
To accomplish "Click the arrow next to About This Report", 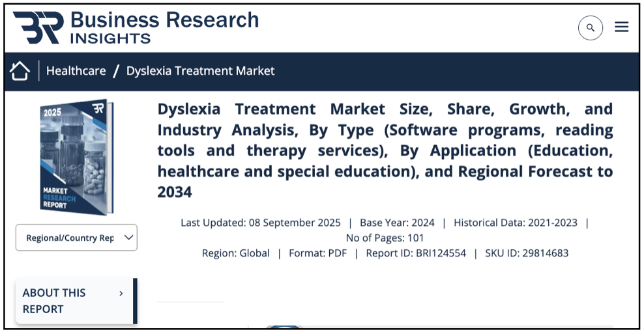I will click(x=121, y=294).
